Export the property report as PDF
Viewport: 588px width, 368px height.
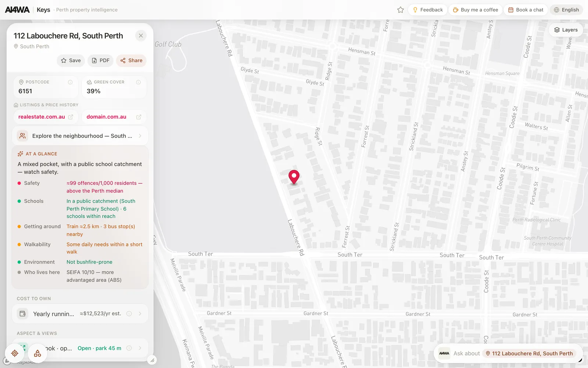click(101, 60)
